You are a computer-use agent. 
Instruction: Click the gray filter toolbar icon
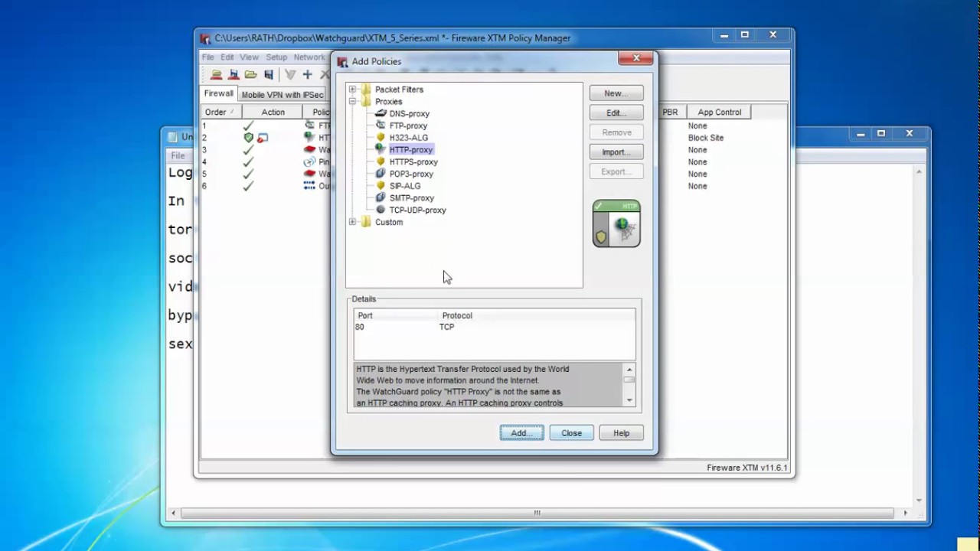coord(290,74)
